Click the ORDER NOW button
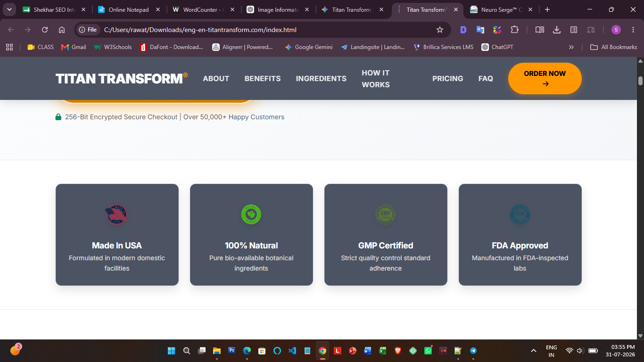Screen dimensions: 644x362 pos(545,78)
